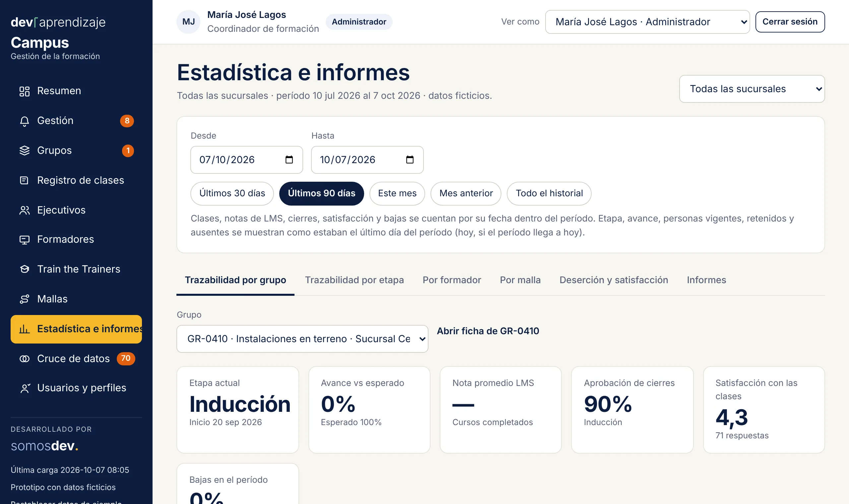This screenshot has width=849, height=504.
Task: Open Resumen dashboard grid icon
Action: point(25,91)
